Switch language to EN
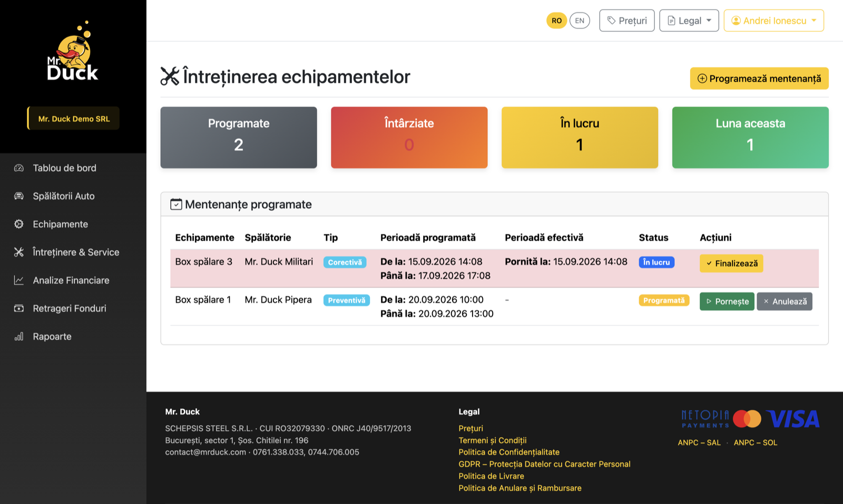 [580, 21]
